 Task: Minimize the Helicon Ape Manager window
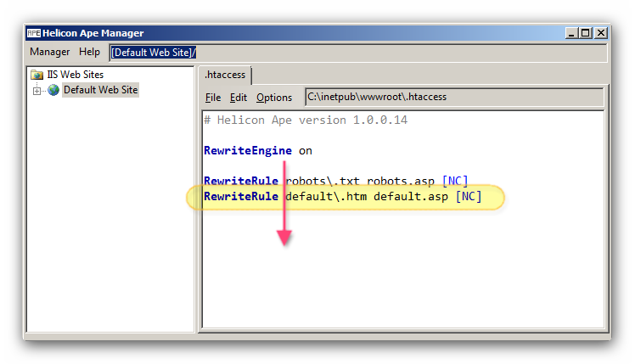[x=570, y=33]
